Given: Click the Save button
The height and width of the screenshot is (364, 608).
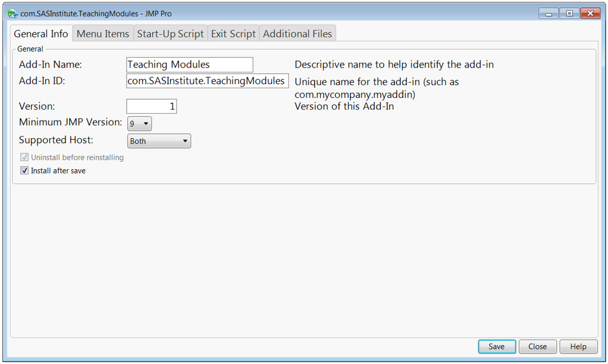Looking at the screenshot, I should (497, 346).
